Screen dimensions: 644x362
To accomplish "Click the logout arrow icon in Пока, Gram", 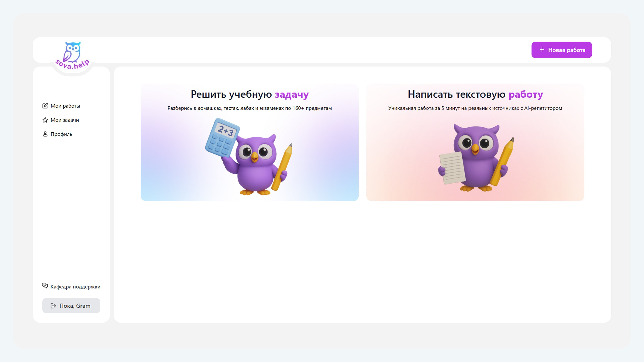I will tap(53, 306).
